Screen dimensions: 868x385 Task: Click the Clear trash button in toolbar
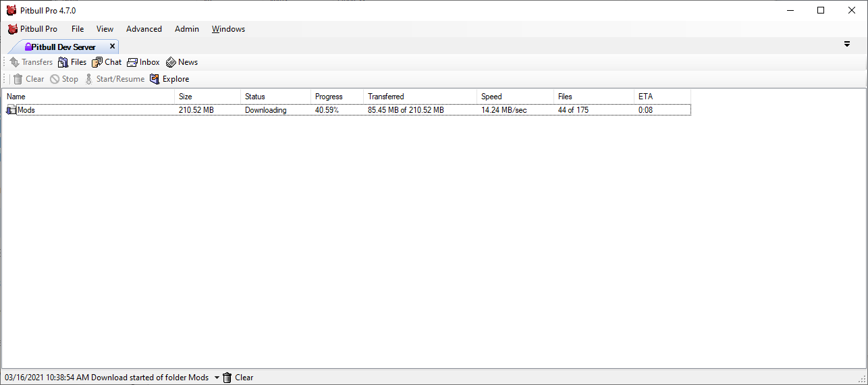click(28, 79)
